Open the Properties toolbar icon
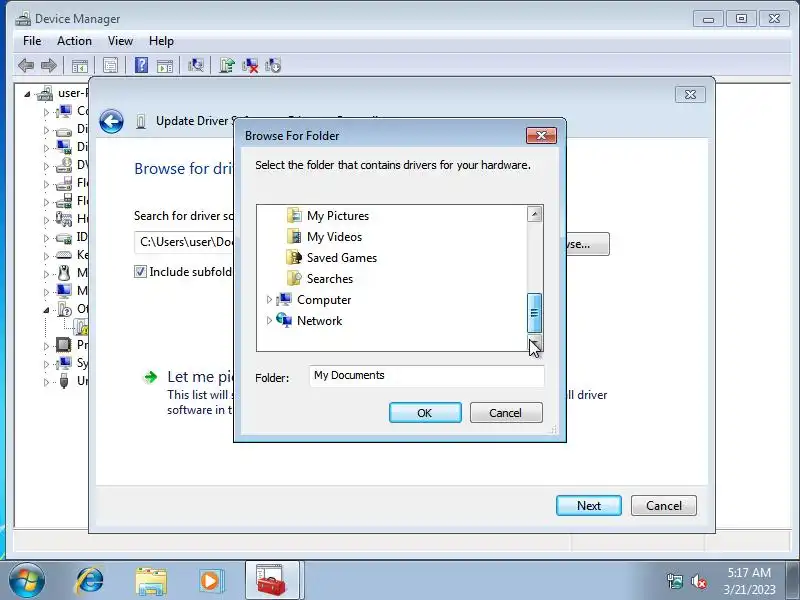800x600 pixels. pyautogui.click(x=110, y=65)
